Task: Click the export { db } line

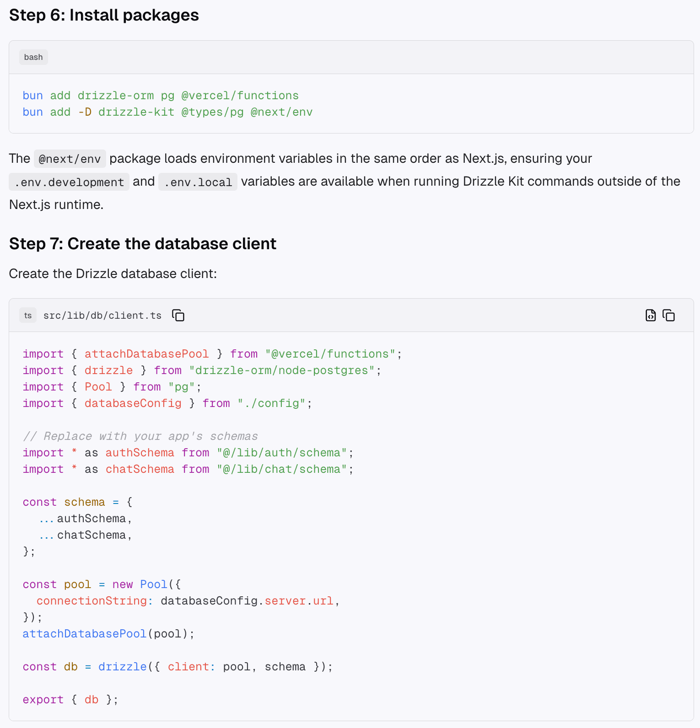Action: (x=70, y=700)
